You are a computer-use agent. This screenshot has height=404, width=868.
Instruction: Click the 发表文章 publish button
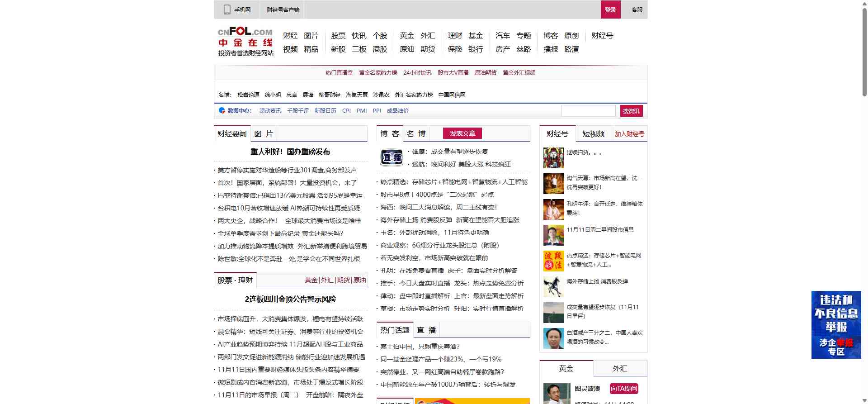[462, 133]
